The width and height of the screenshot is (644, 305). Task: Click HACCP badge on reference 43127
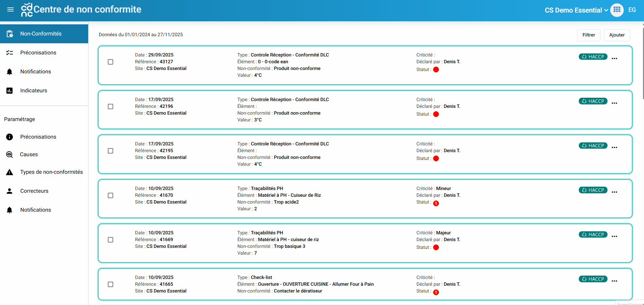click(593, 57)
